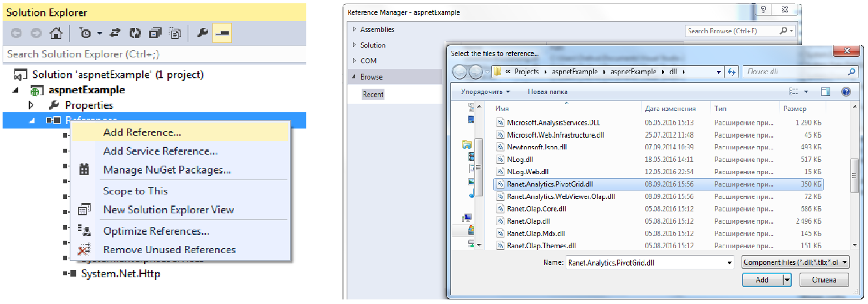Open the Pending Changes Filter clock icon

point(85,33)
